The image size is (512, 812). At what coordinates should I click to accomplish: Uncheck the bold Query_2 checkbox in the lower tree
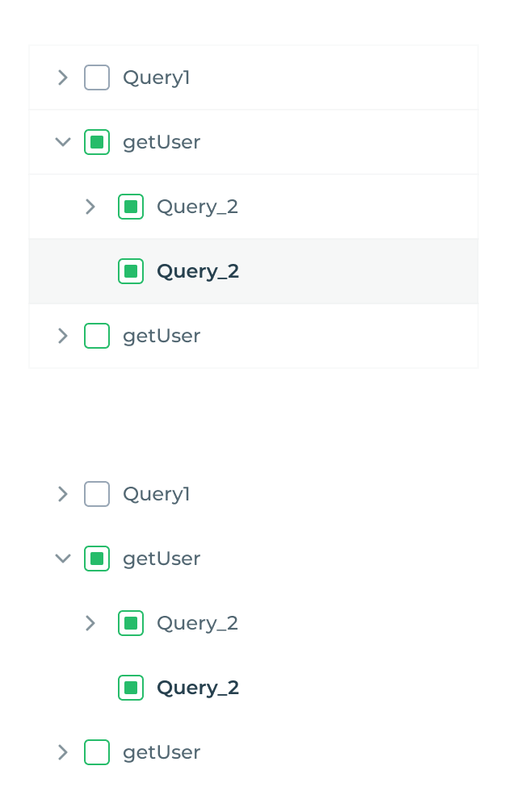pyautogui.click(x=131, y=688)
